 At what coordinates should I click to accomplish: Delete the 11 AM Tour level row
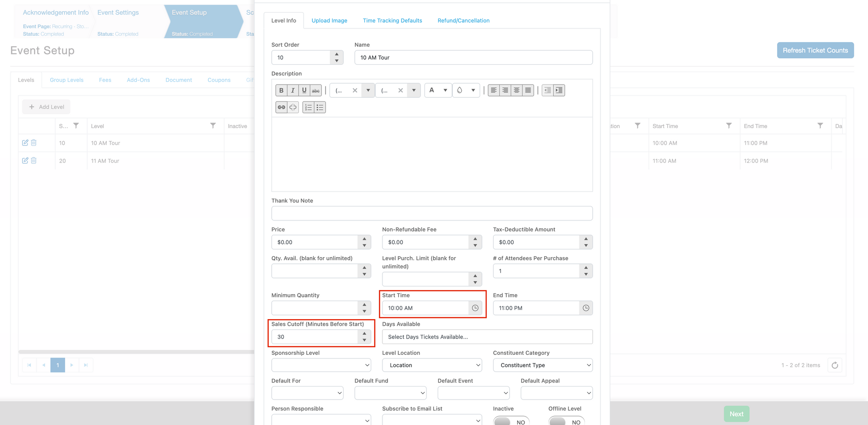pos(33,161)
